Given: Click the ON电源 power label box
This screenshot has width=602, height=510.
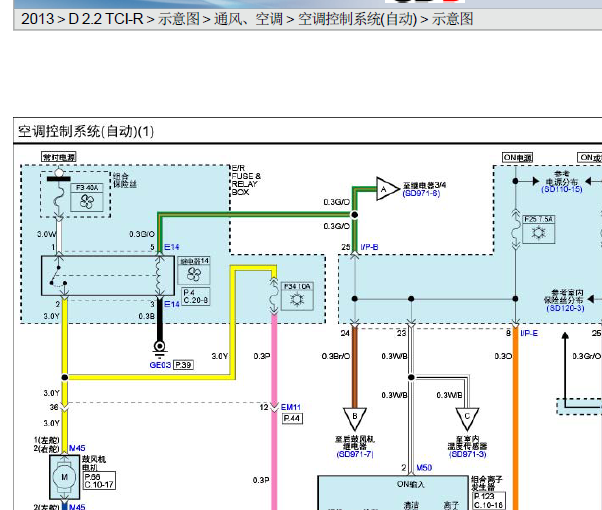Looking at the screenshot, I should coord(518,157).
